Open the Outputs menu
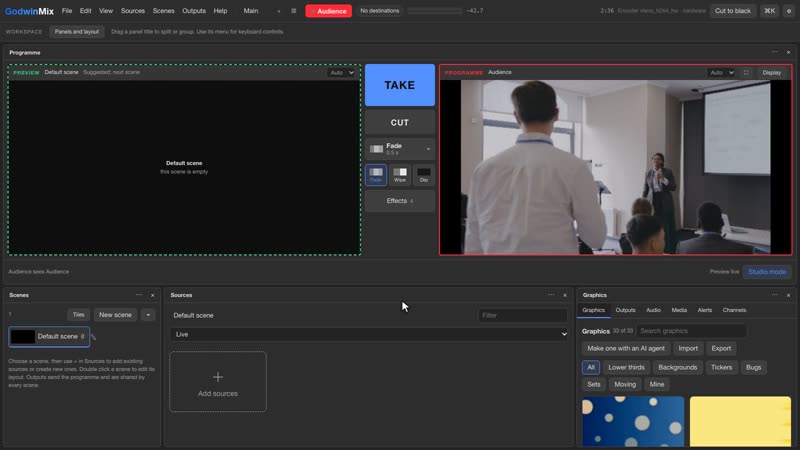The image size is (800, 450). point(194,11)
